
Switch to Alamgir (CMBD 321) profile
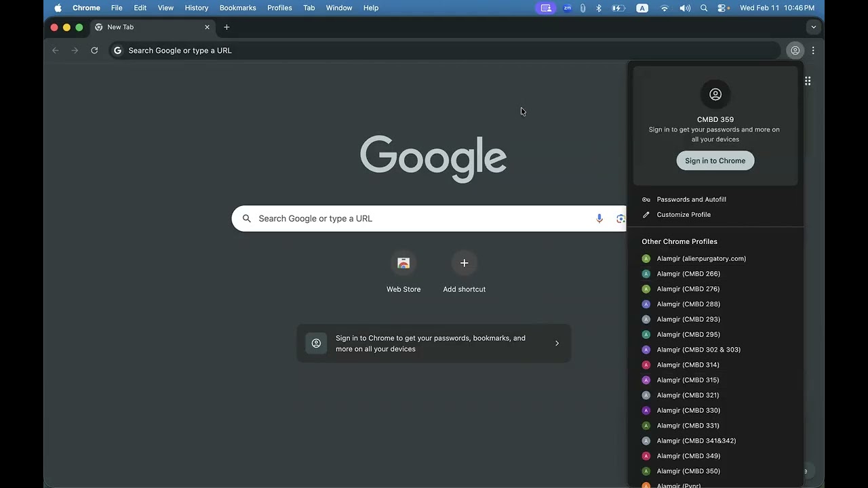pos(715,395)
